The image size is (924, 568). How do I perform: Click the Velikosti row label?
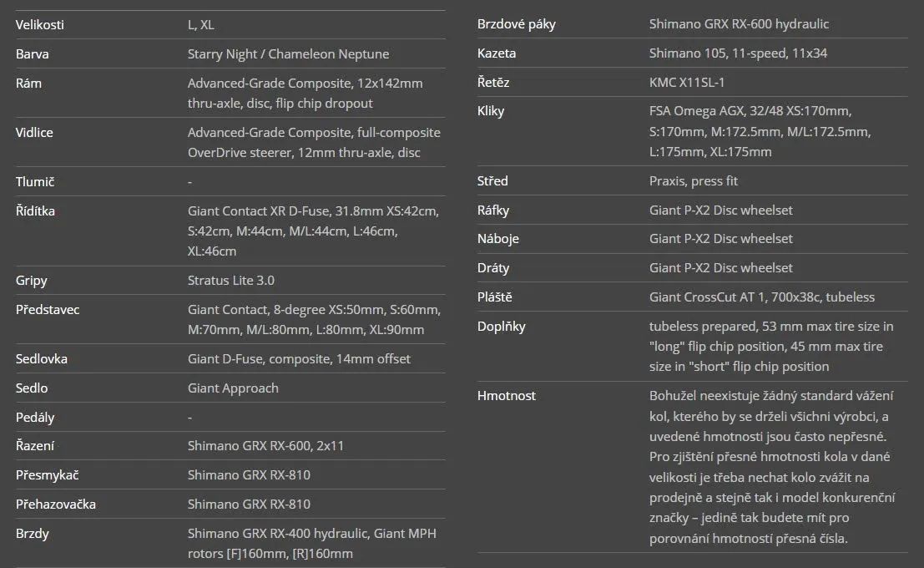point(39,25)
